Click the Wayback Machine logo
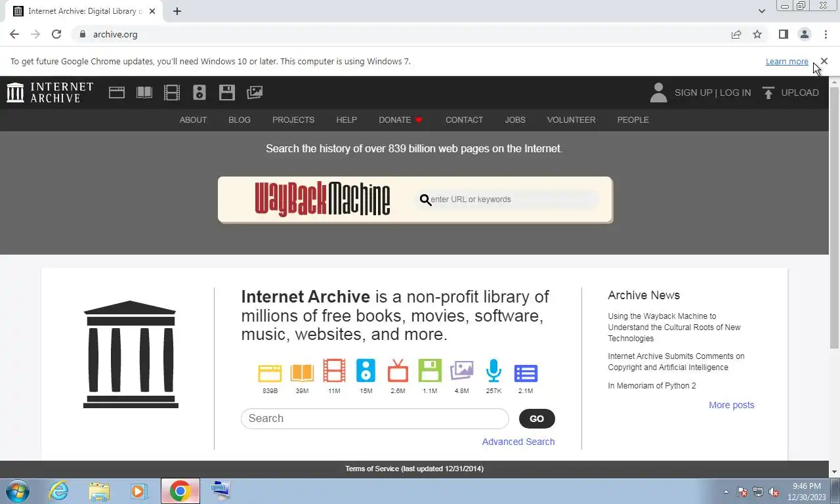 [x=322, y=199]
